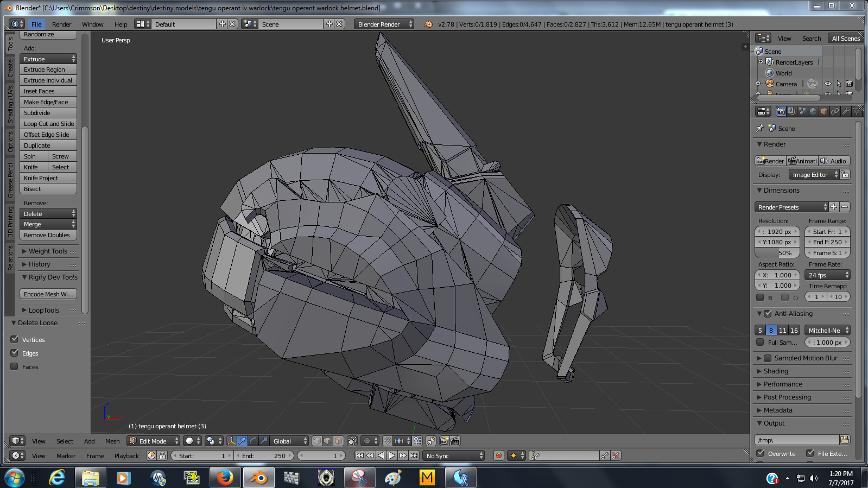
Task: Play the animation forward
Action: coord(392,455)
